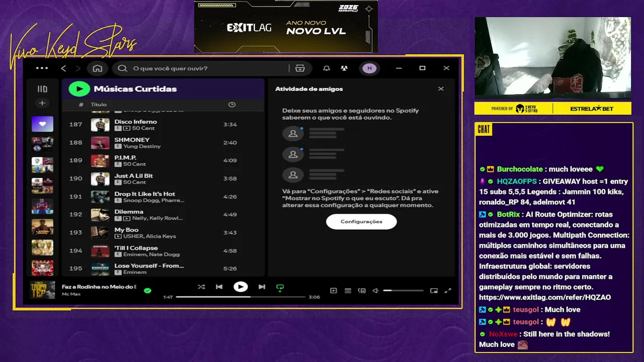Toggle the green repeat button
Viewport: 644px width, 362px height.
click(x=280, y=288)
